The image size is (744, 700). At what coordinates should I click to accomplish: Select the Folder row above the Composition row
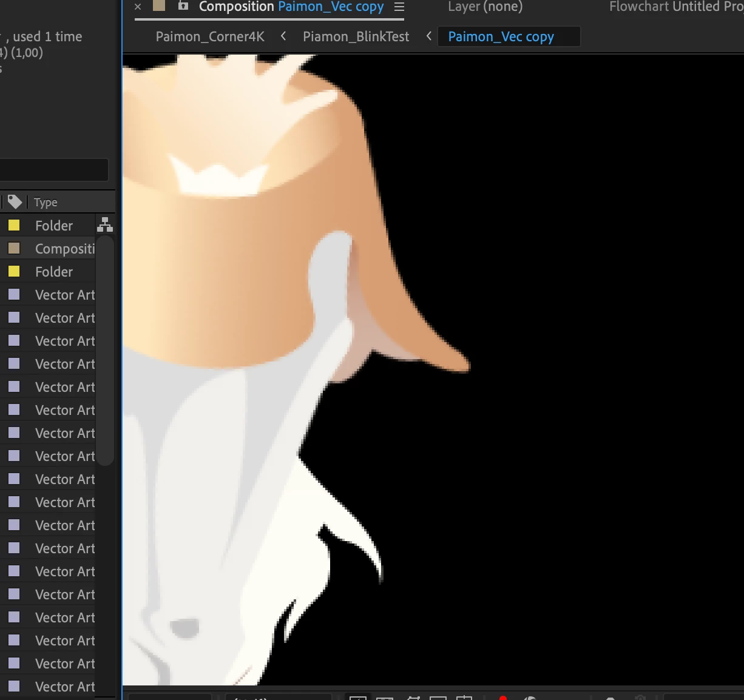point(49,226)
